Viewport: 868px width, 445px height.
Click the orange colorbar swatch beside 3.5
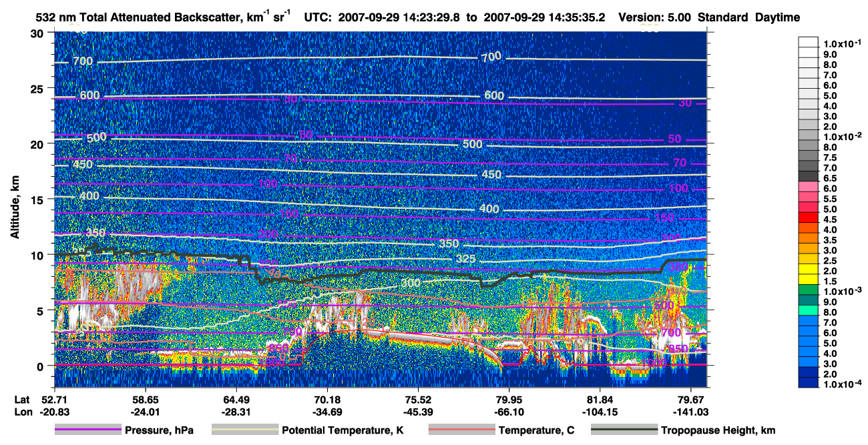[809, 238]
